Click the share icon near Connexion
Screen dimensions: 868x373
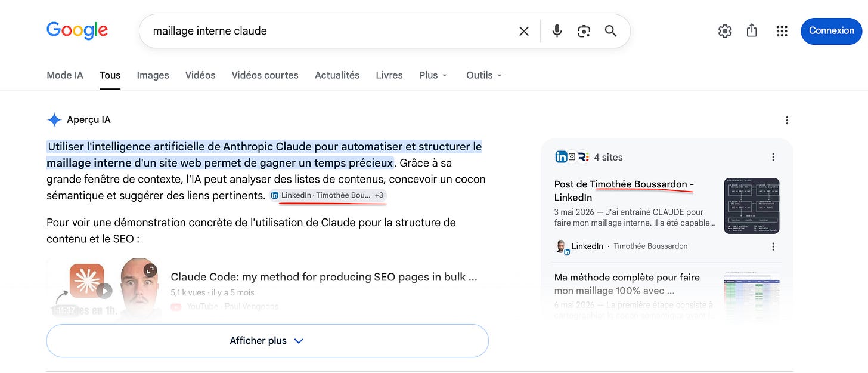(x=752, y=30)
